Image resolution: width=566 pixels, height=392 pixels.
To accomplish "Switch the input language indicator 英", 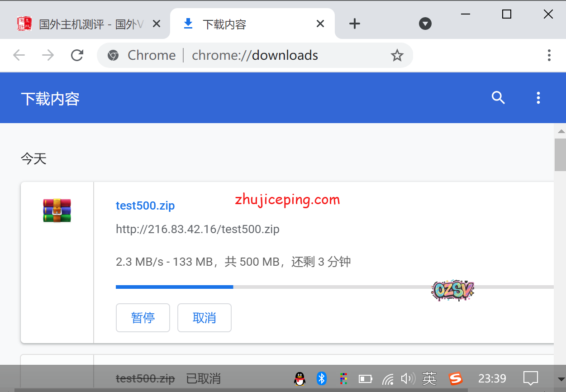I will pos(429,378).
